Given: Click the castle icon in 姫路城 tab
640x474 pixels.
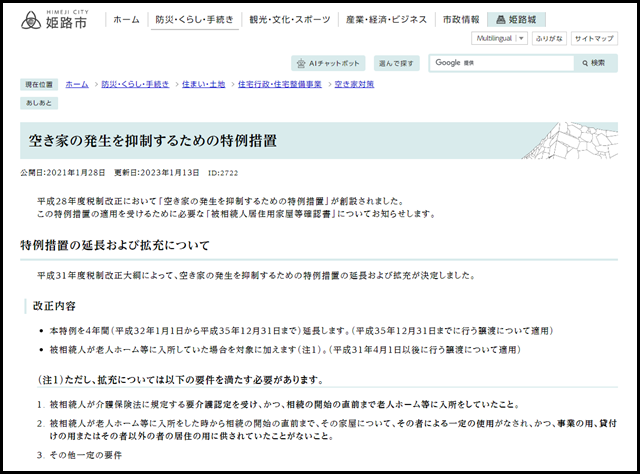Looking at the screenshot, I should (x=500, y=20).
